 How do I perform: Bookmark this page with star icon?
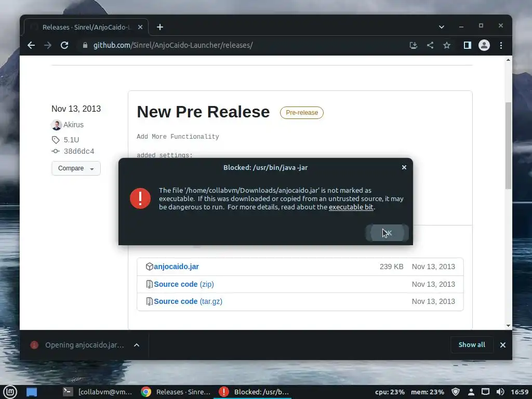point(447,45)
